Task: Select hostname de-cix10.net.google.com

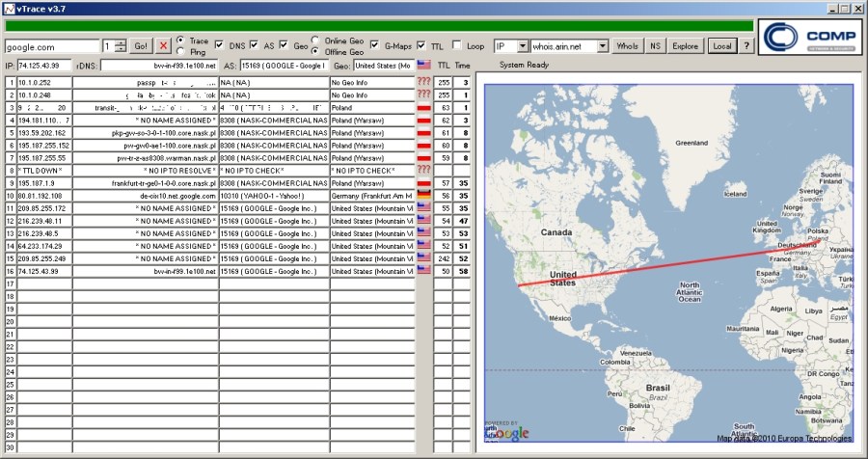Action: [x=146, y=196]
